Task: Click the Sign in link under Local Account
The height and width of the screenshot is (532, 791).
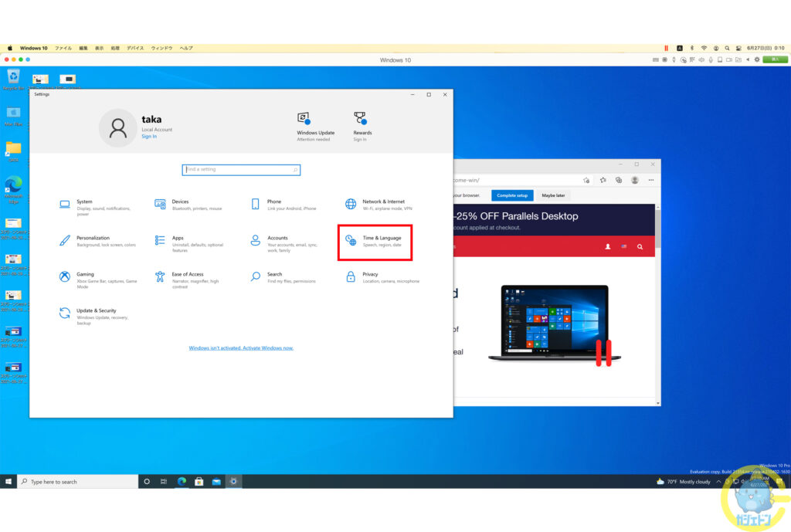Action: click(149, 136)
